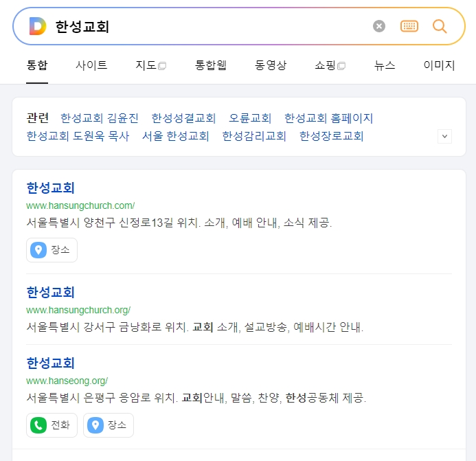Click related search 오륜교회

coord(250,118)
